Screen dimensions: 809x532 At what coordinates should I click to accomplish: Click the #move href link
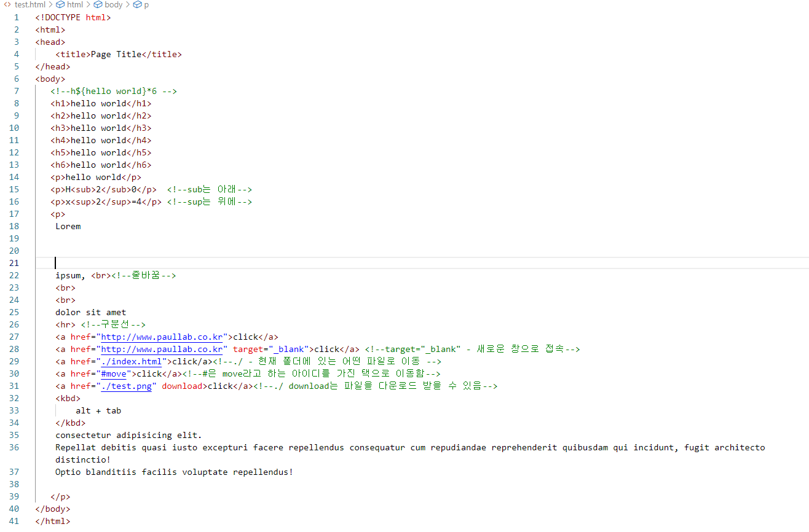(x=113, y=374)
